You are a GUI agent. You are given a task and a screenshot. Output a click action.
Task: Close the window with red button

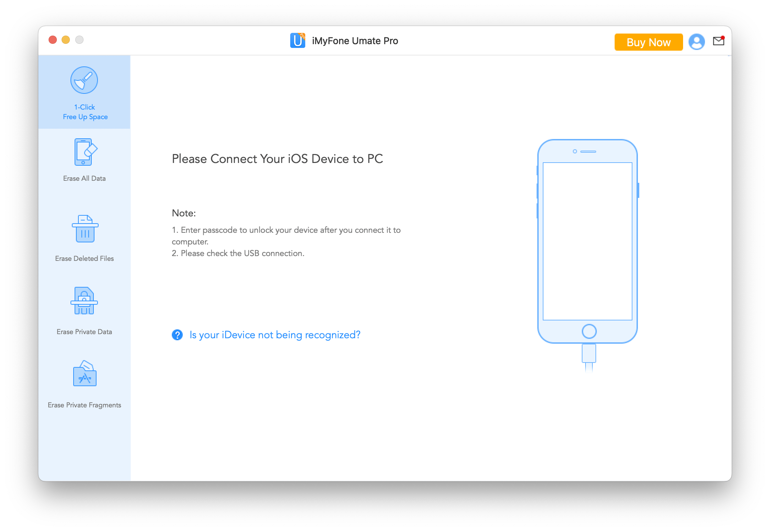[x=53, y=40]
